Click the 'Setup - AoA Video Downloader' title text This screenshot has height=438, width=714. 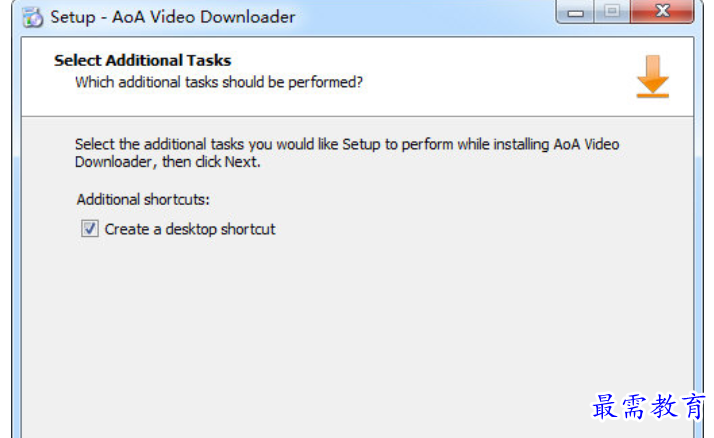click(x=173, y=17)
